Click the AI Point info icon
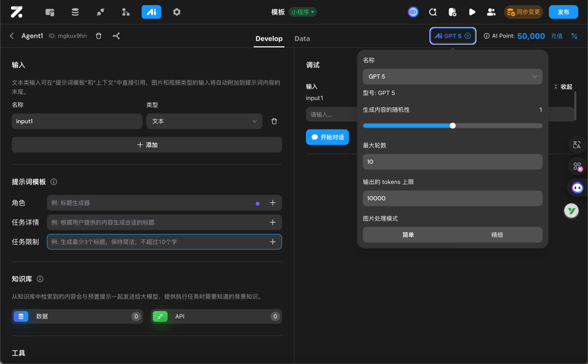 click(486, 36)
